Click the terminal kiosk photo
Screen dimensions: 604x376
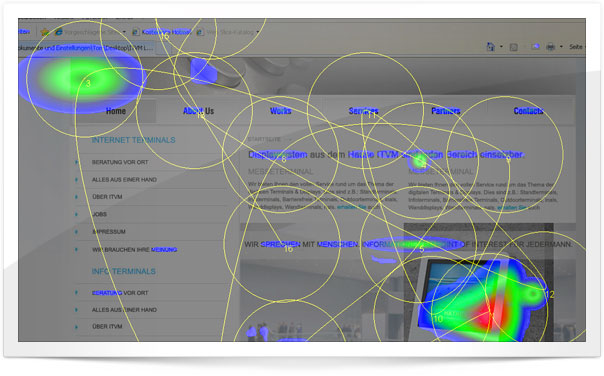(x=478, y=282)
